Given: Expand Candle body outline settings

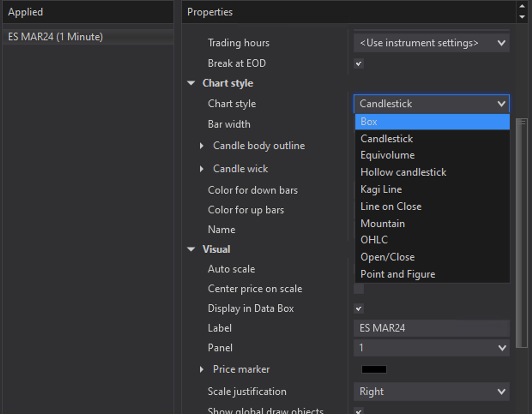Looking at the screenshot, I should 202,146.
